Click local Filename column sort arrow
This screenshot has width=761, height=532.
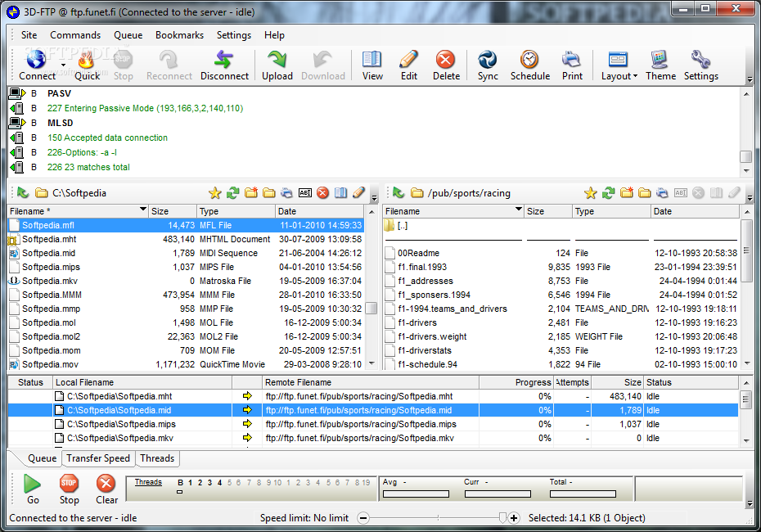pyautogui.click(x=142, y=210)
